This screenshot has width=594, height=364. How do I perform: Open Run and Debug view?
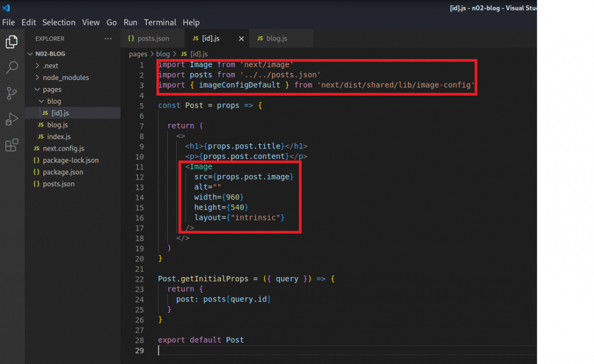pos(12,119)
